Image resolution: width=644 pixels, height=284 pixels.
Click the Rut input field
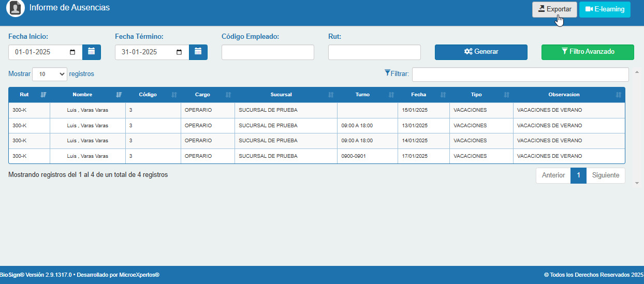pos(374,52)
